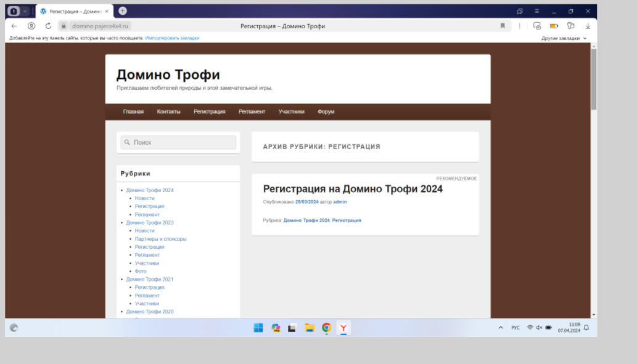The height and width of the screenshot is (364, 637).
Task: Show hidden system tray icons chevron
Action: pos(501,328)
